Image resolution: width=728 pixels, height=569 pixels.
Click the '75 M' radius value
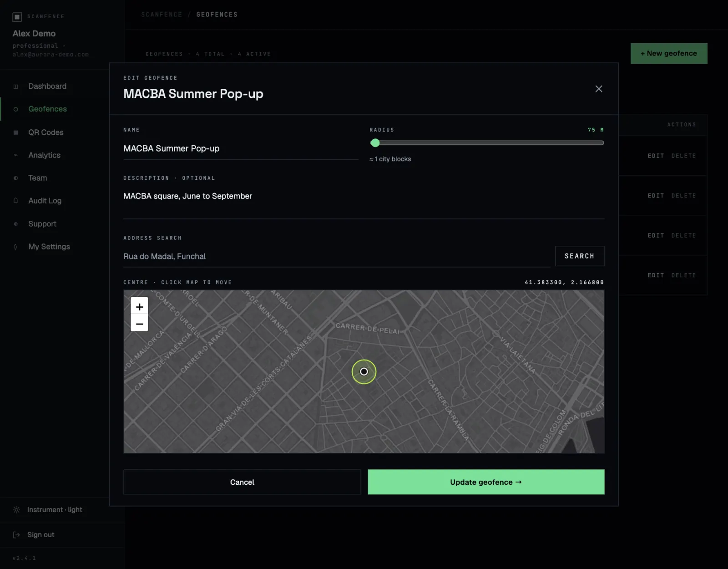pos(596,130)
